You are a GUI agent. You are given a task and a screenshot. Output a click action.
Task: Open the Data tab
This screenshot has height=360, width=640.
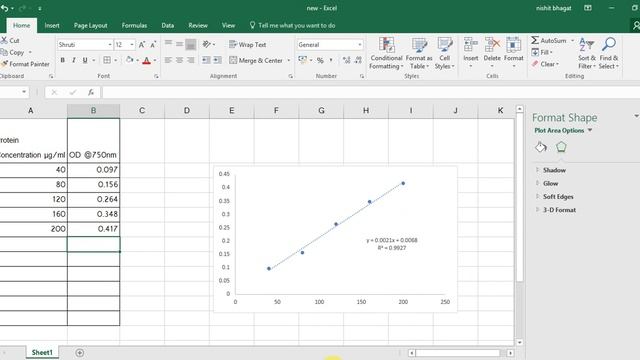(167, 25)
